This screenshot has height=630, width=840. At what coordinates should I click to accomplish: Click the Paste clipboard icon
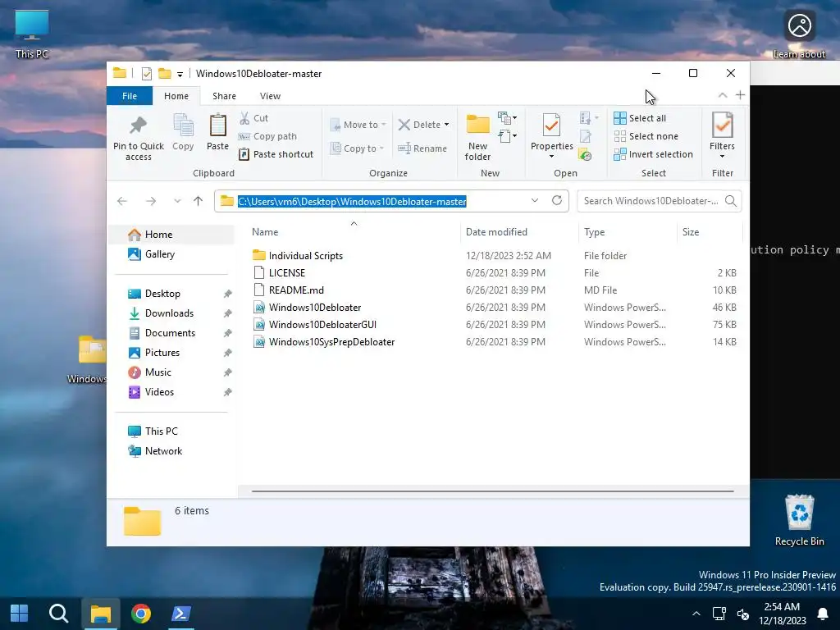tap(217, 126)
